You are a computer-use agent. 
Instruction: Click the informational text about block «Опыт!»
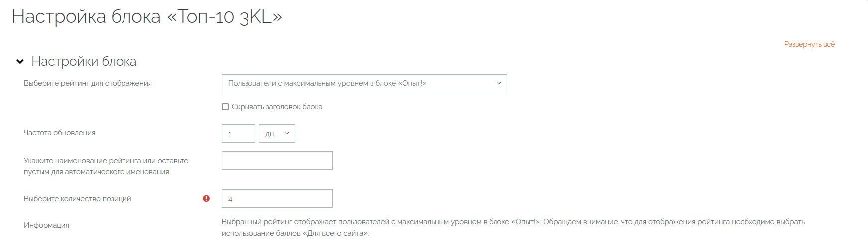513,227
